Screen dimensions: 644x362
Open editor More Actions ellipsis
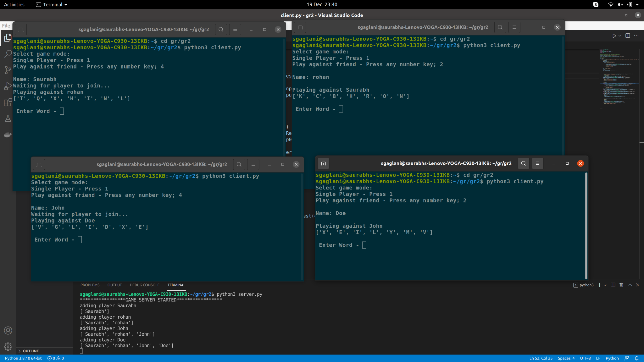tap(636, 36)
